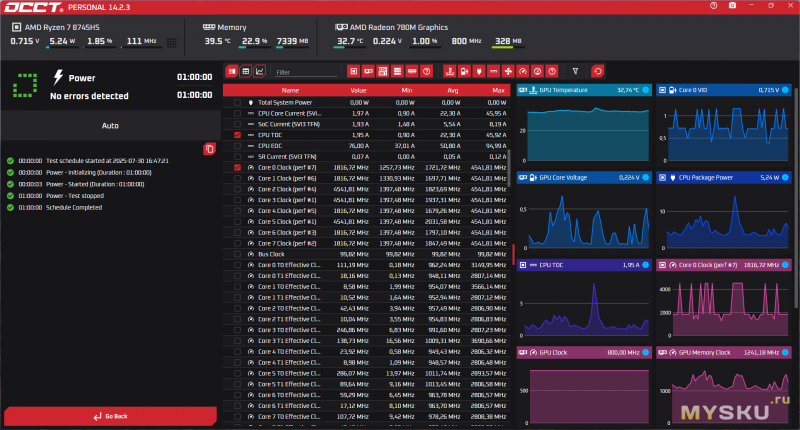The width and height of the screenshot is (800, 430).
Task: Filter unknown hardware question-mark icon
Action: click(427, 71)
